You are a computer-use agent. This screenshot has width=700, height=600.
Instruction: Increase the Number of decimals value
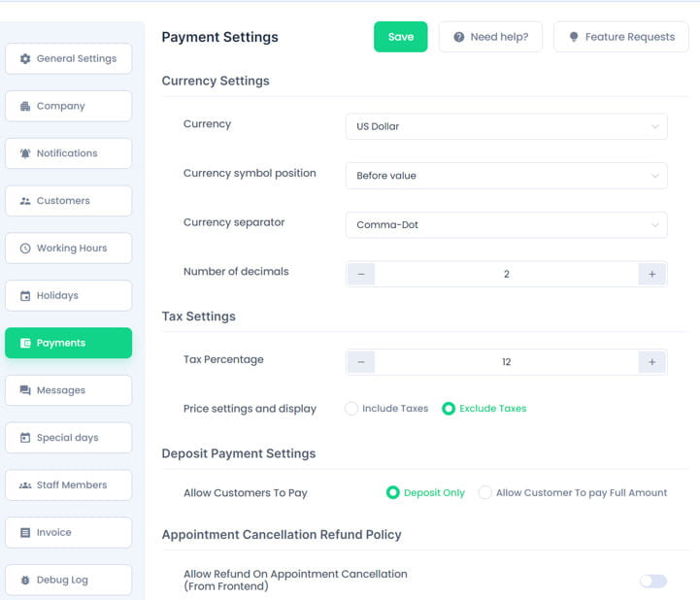coord(651,274)
